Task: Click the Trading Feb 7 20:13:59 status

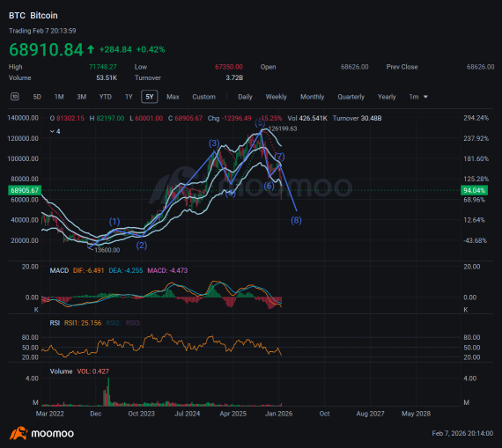Action: pos(42,31)
